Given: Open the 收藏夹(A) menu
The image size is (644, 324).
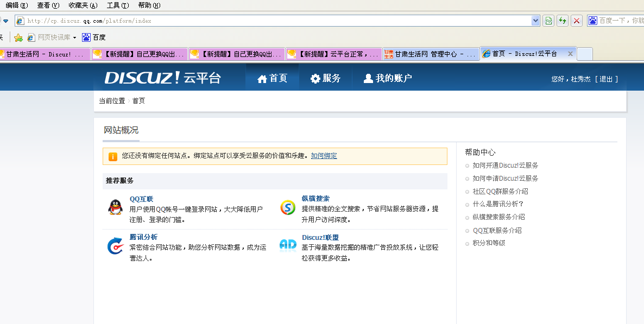Looking at the screenshot, I should click(83, 5).
